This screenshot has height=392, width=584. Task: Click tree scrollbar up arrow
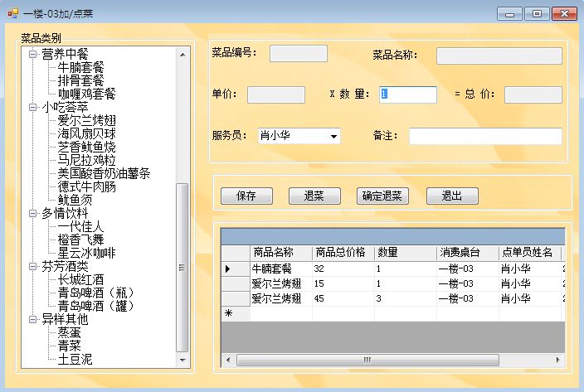coord(182,55)
